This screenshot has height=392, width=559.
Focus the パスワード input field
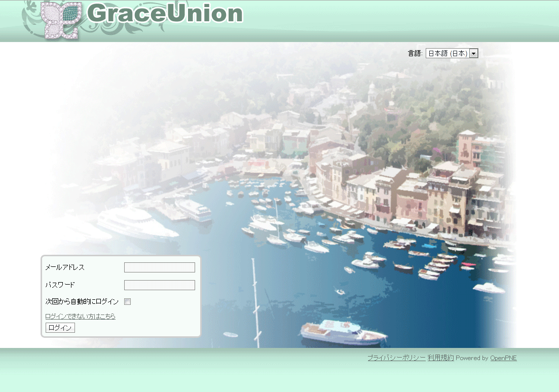tap(159, 285)
